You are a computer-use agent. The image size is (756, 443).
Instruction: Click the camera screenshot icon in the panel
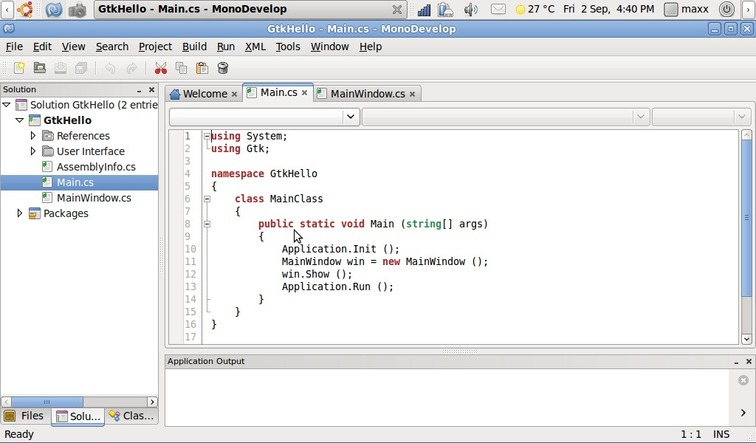pos(77,10)
